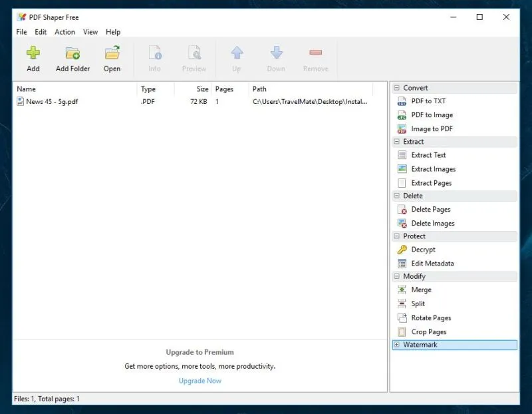Click the Upgrade Now link

coord(199,380)
